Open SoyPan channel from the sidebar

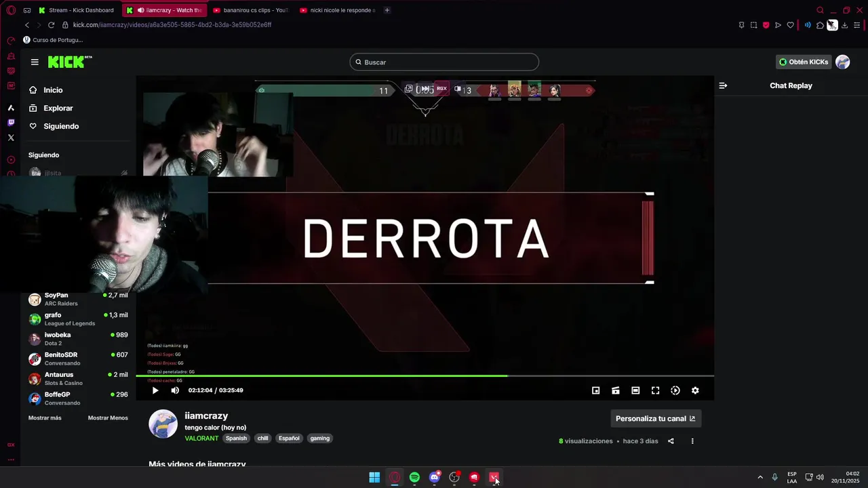click(x=78, y=299)
